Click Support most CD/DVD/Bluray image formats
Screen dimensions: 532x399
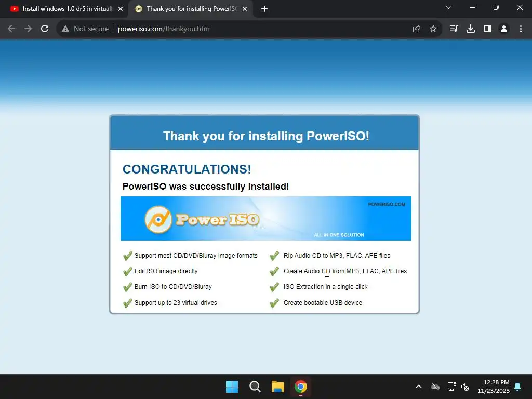(196, 256)
